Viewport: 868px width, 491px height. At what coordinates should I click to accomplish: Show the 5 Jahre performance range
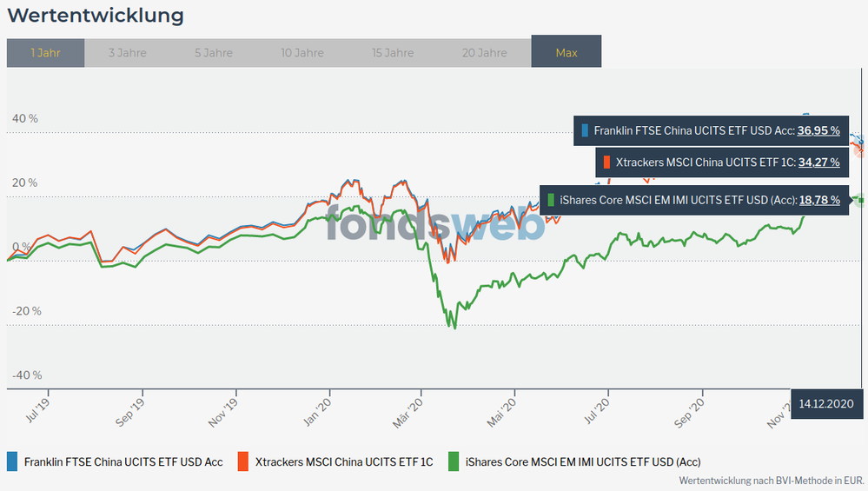point(213,53)
